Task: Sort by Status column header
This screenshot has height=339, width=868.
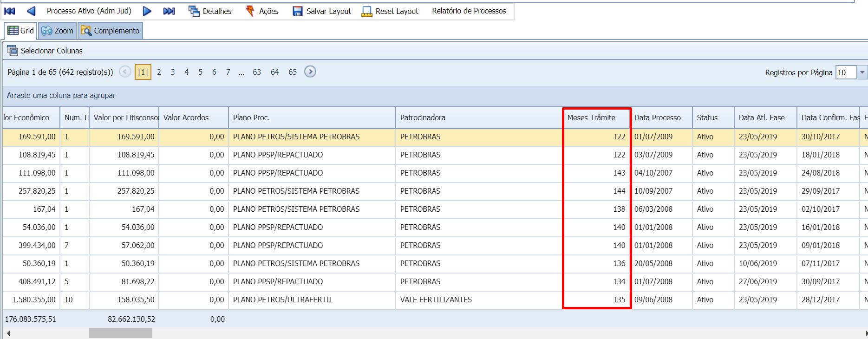Action: (x=713, y=117)
